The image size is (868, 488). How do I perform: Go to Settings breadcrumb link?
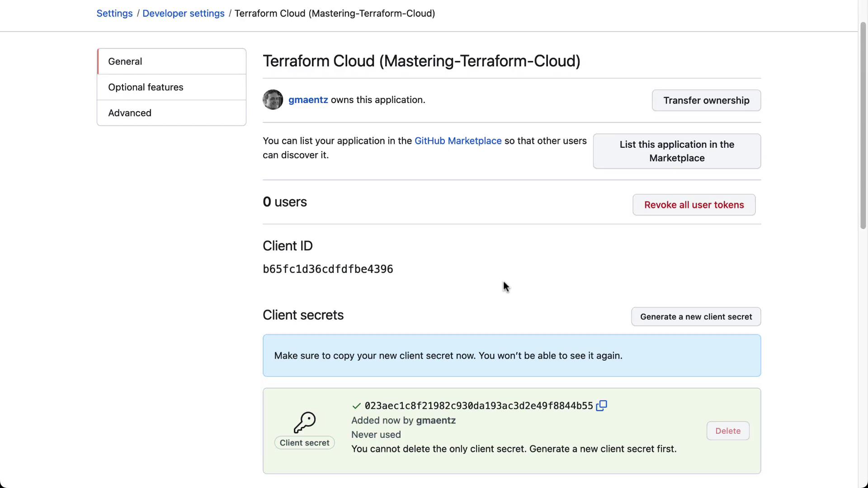point(114,14)
